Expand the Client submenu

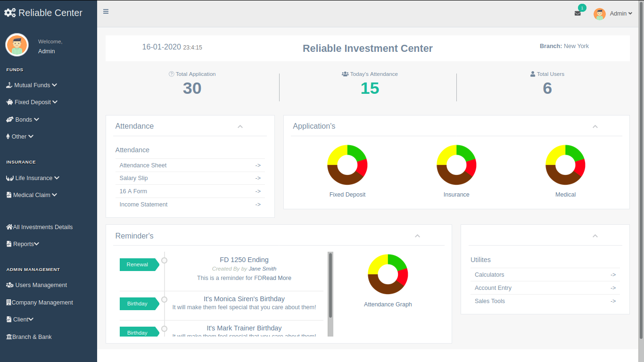(31, 320)
